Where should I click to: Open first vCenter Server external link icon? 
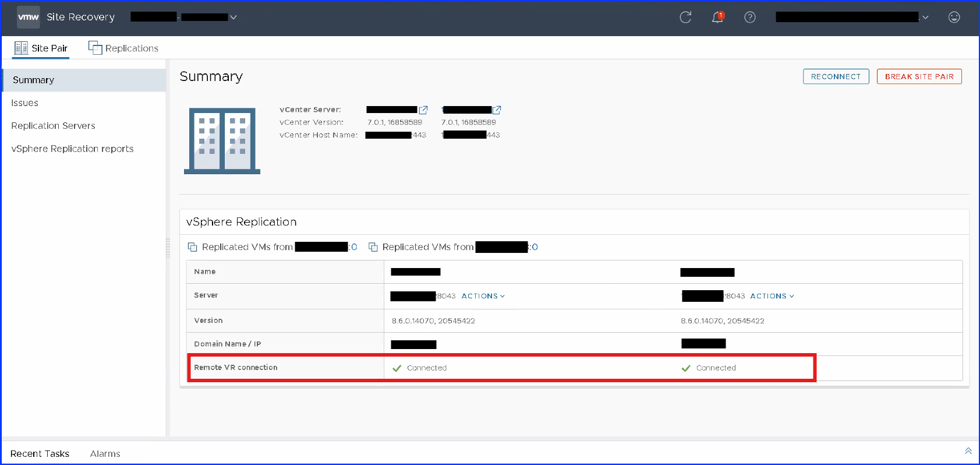click(x=423, y=110)
